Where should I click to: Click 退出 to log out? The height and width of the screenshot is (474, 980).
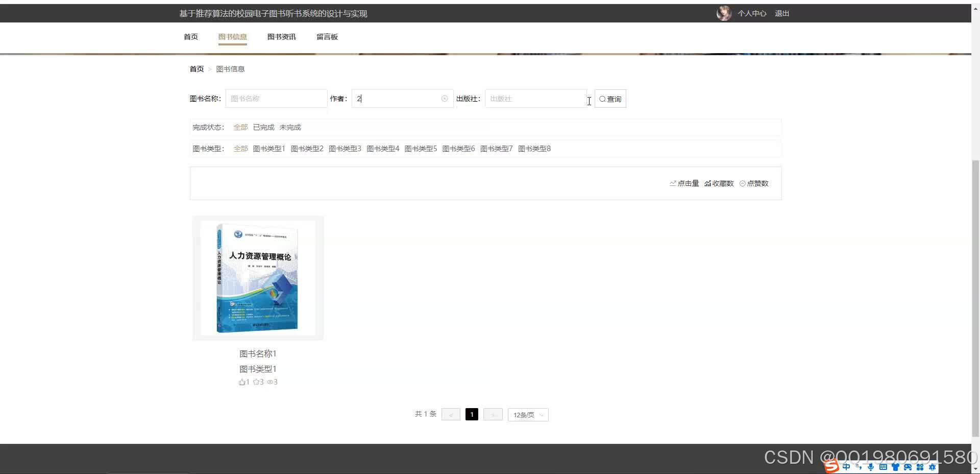(782, 13)
